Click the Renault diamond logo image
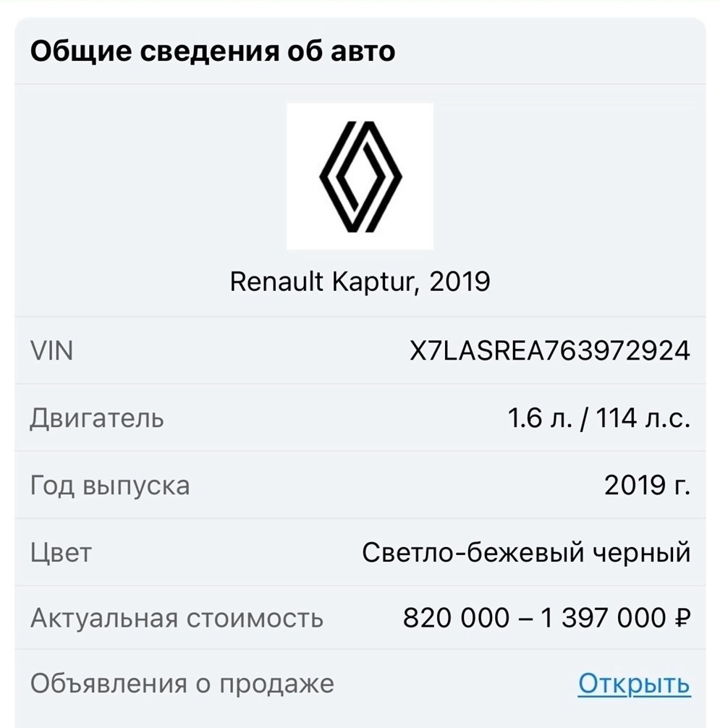Image resolution: width=720 pixels, height=728 pixels. (x=360, y=177)
